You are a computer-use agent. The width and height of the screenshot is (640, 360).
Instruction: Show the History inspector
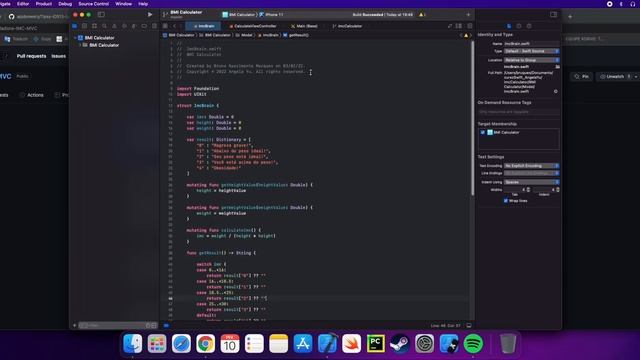(519, 26)
